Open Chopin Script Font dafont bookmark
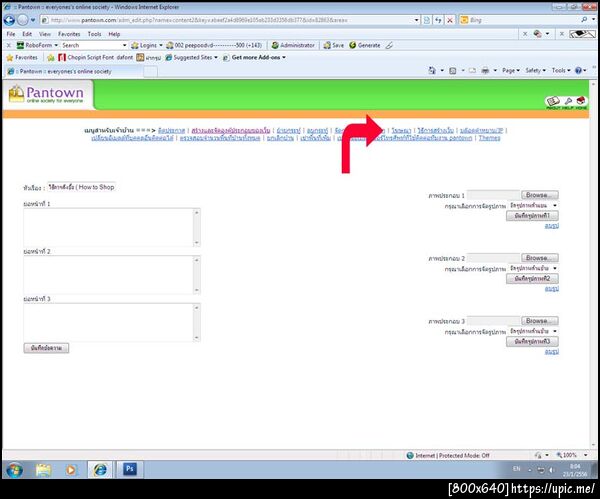The image size is (600, 499). pos(96,57)
